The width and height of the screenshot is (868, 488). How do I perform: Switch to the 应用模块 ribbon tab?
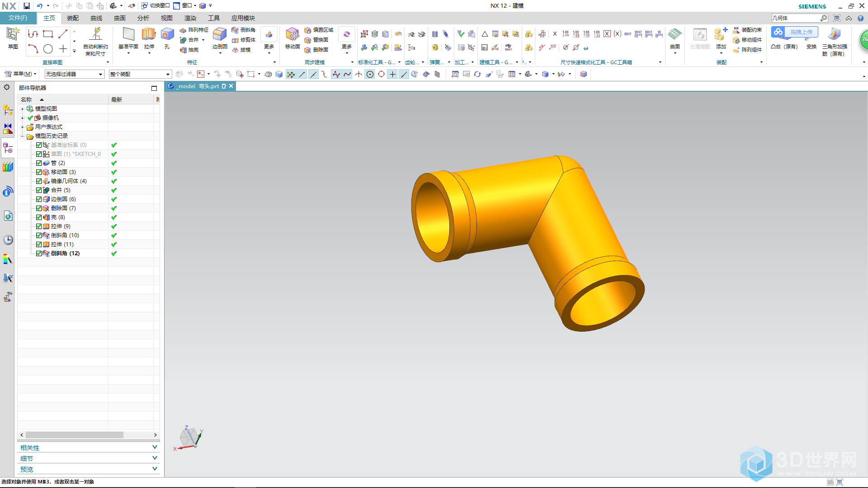point(243,18)
